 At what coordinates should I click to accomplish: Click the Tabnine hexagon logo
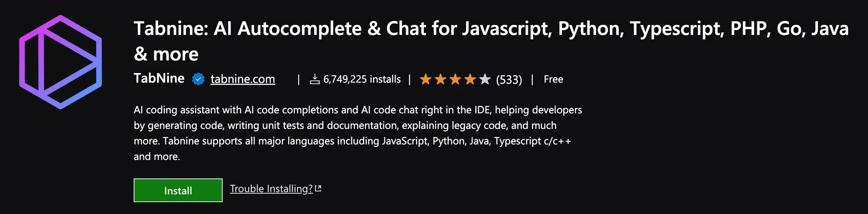[60, 62]
